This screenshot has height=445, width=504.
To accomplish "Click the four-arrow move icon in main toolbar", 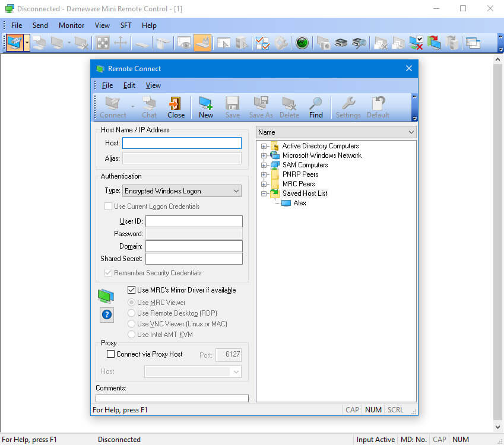I will 121,43.
